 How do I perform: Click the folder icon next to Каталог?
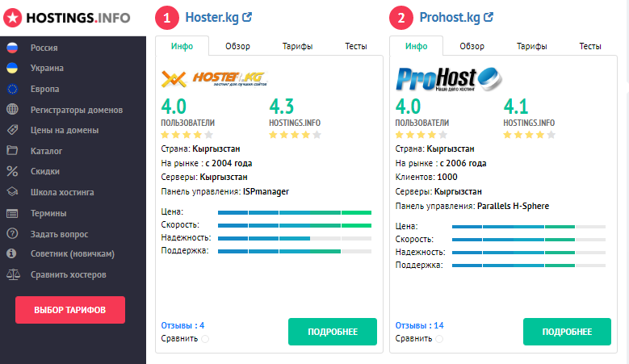pos(12,151)
